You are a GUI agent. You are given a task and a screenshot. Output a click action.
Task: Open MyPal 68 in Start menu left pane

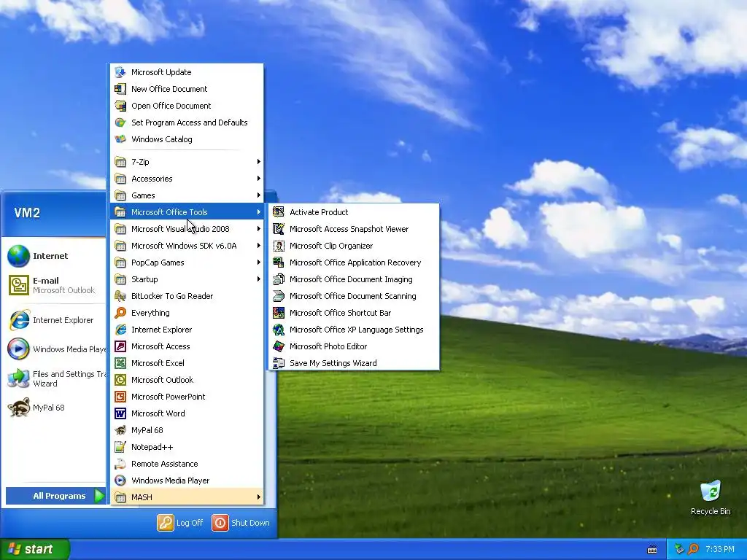(x=54, y=408)
